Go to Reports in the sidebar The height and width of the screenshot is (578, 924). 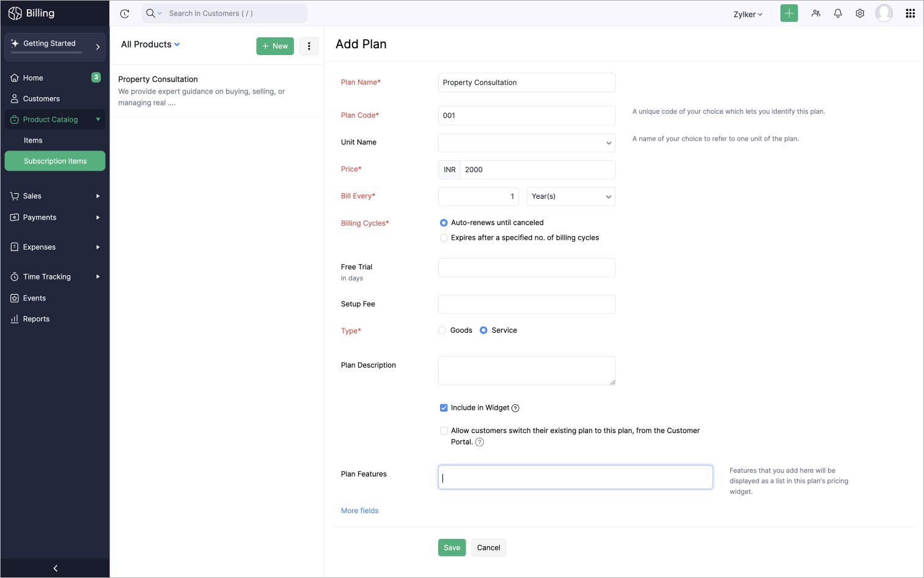pyautogui.click(x=36, y=319)
